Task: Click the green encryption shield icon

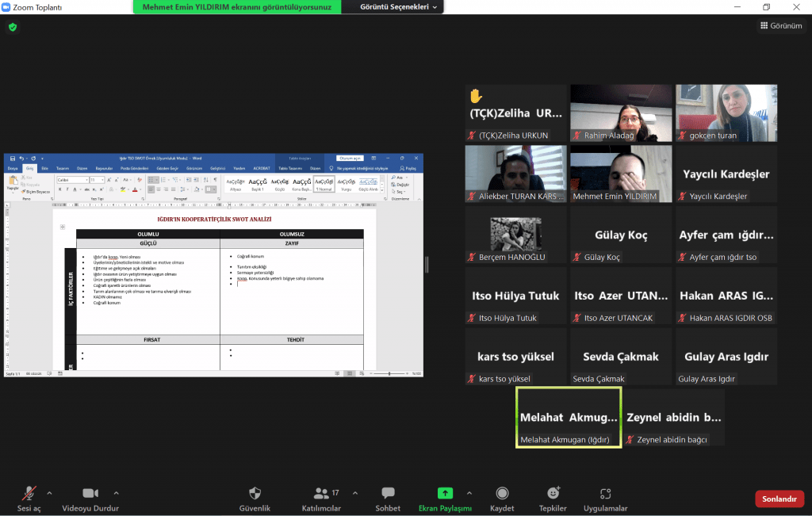Action: pyautogui.click(x=13, y=27)
